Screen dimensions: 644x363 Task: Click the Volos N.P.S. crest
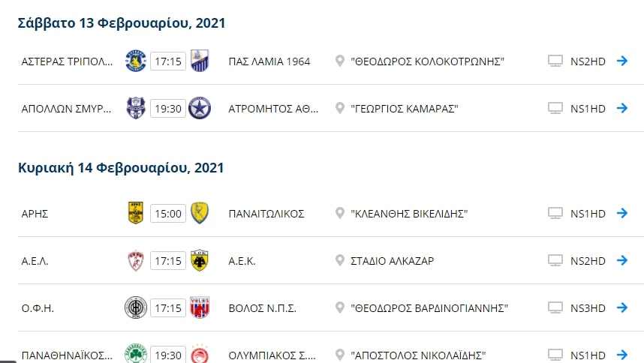[x=200, y=307]
